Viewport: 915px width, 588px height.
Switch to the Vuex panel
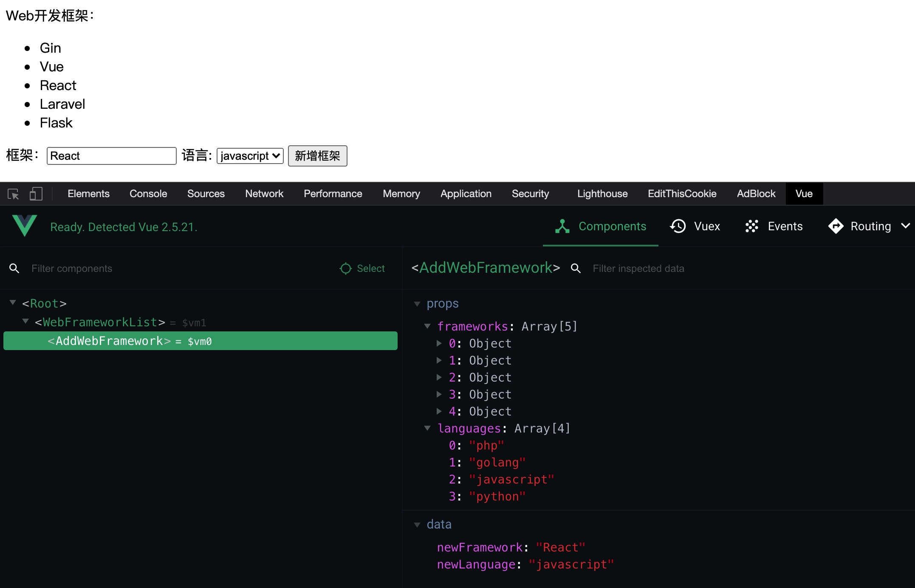coord(695,226)
